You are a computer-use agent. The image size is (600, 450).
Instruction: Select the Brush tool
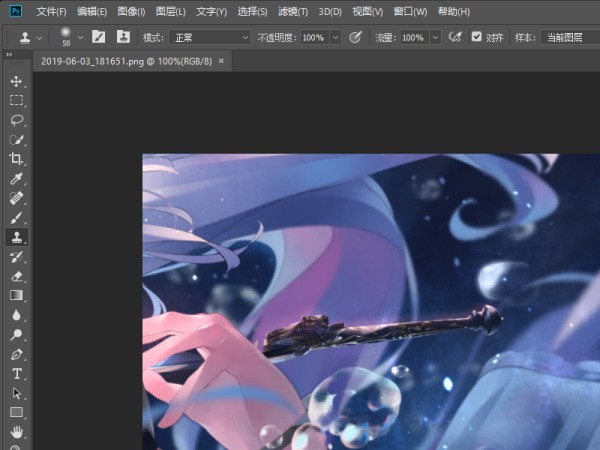point(16,217)
